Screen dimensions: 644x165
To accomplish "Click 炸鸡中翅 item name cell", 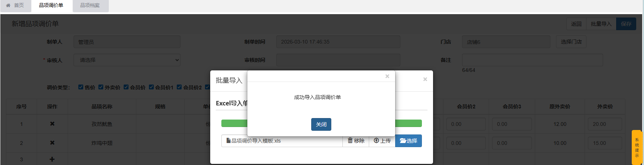I will coord(102,143).
